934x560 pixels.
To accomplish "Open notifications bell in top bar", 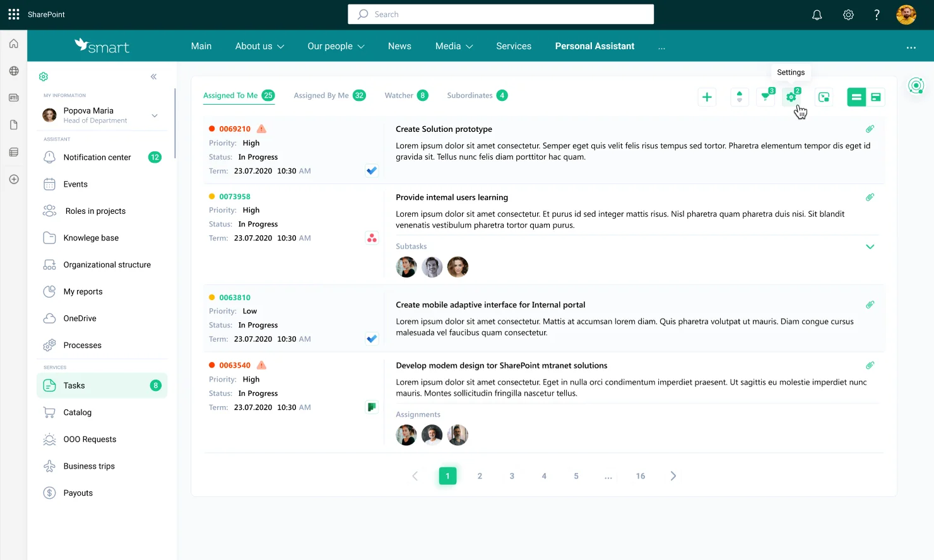I will tap(817, 15).
